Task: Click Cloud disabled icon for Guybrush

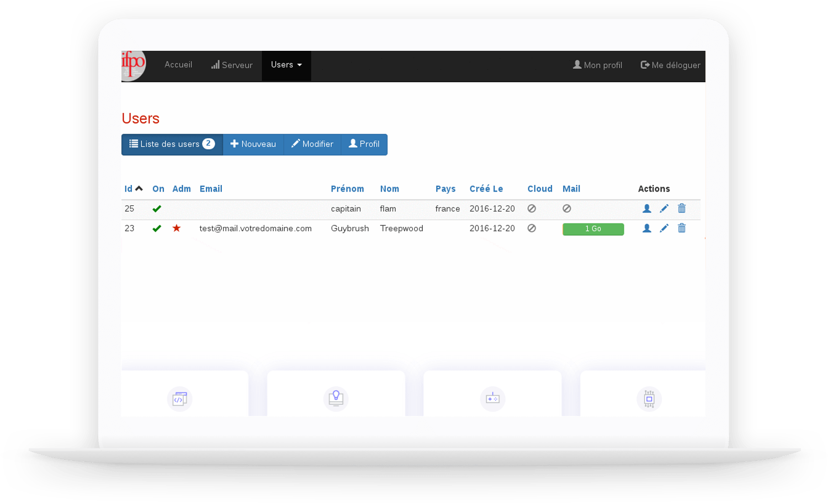Action: pyautogui.click(x=532, y=229)
